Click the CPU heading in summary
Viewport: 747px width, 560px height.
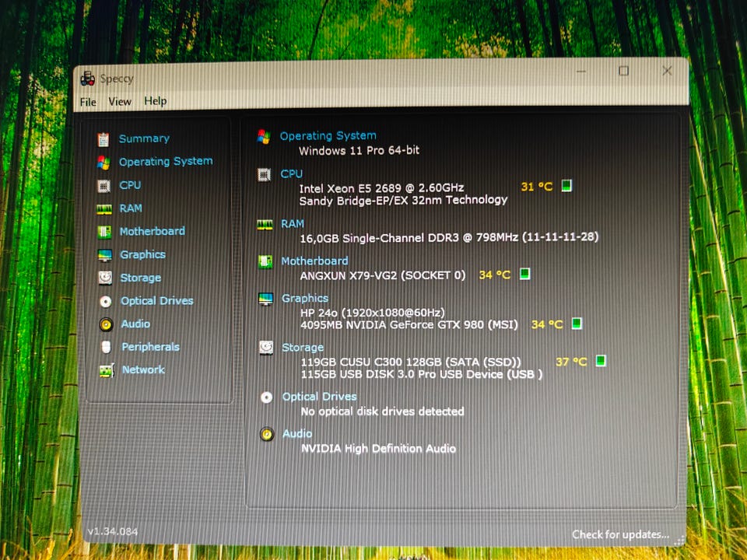[x=292, y=174]
